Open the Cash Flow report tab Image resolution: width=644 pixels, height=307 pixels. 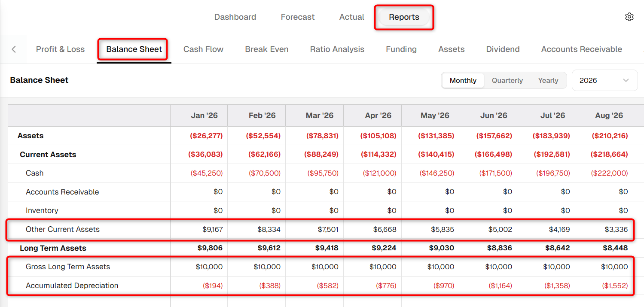tap(203, 49)
